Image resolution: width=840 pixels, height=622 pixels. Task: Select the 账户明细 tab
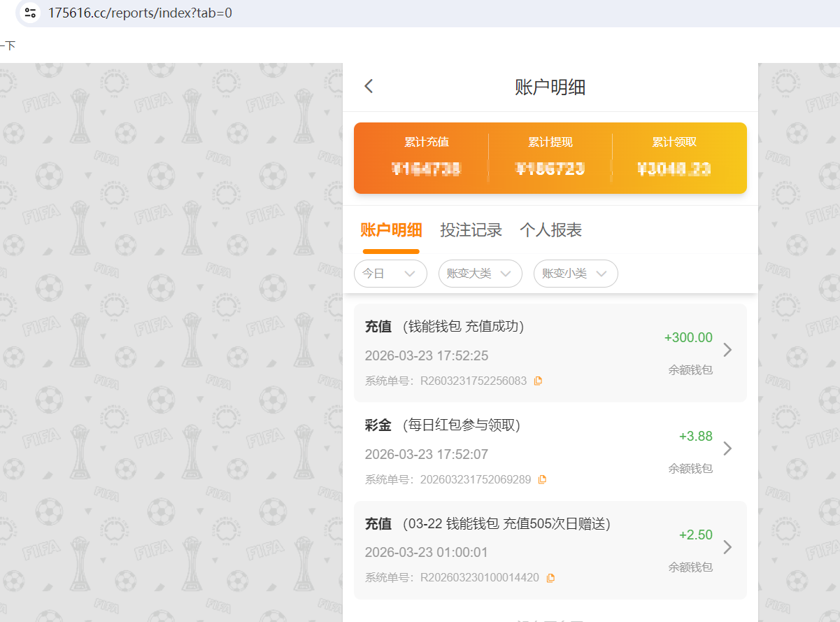tap(391, 230)
